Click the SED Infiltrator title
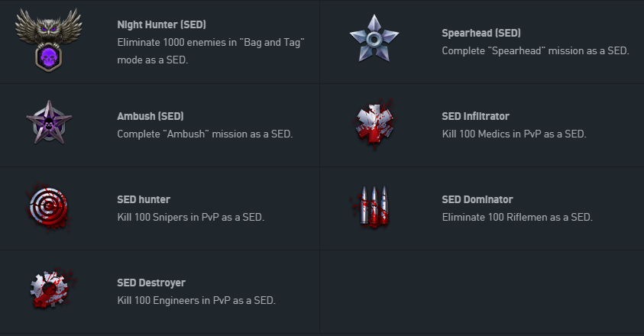644x336 pixels. (476, 116)
